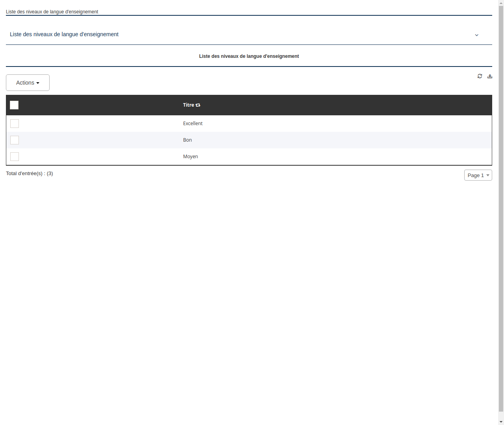The width and height of the screenshot is (504, 425).
Task: Select the Excellent entry row
Action: click(193, 124)
